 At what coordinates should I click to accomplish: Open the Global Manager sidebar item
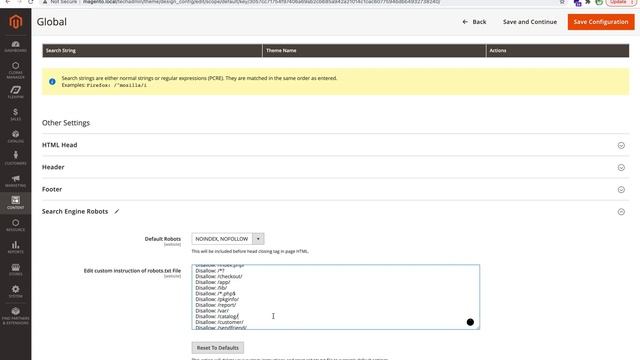[x=16, y=70]
